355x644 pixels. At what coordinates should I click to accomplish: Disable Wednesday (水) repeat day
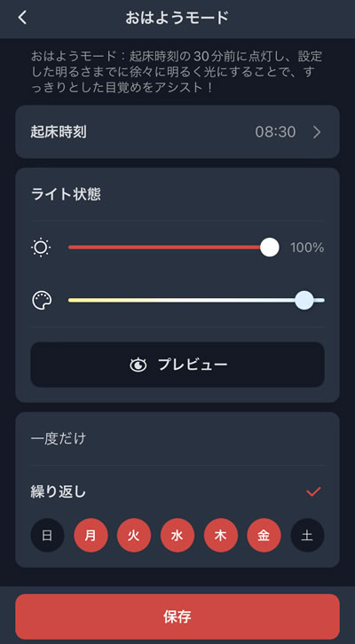(x=177, y=536)
